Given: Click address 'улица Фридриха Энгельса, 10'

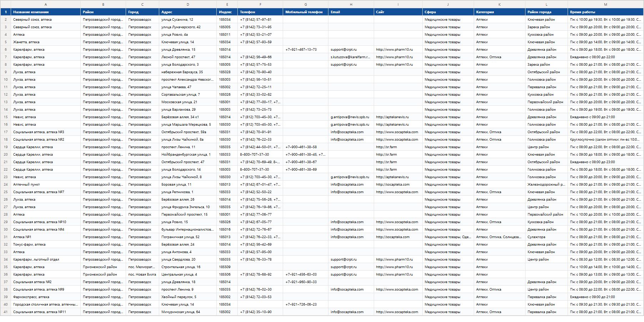Looking at the screenshot, I should point(188,207).
